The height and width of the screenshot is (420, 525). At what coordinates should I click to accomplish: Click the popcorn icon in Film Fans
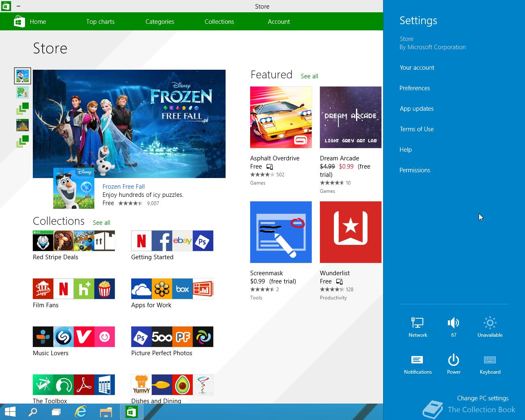point(105,289)
